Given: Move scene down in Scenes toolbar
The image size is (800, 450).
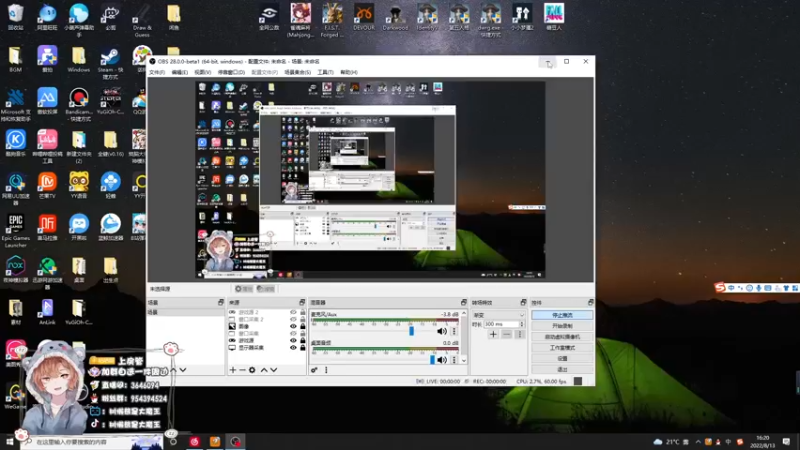Looking at the screenshot, I should tap(183, 370).
